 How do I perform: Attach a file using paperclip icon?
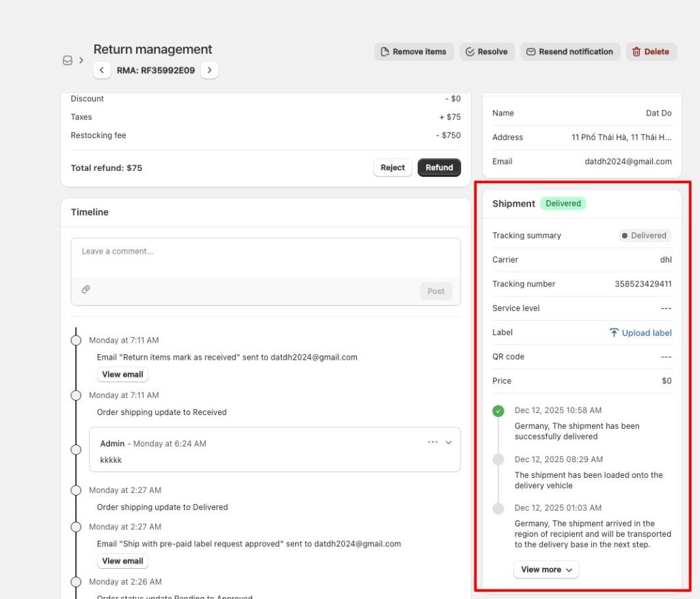click(x=85, y=289)
